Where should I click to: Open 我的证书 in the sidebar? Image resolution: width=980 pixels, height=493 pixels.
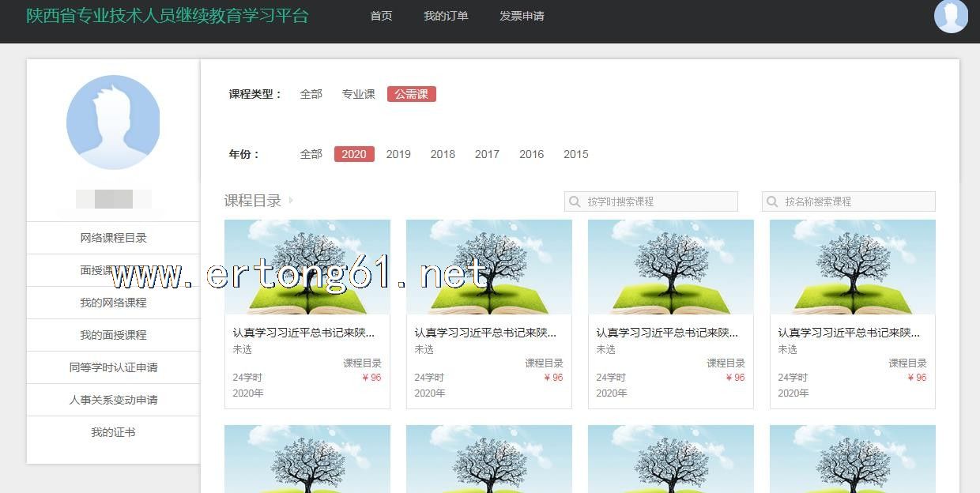113,432
